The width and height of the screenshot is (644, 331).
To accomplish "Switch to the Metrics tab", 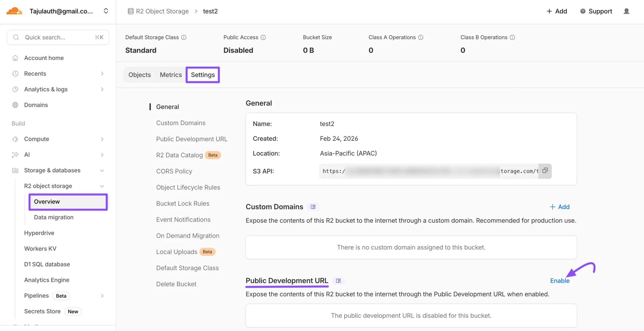I will pyautogui.click(x=171, y=75).
